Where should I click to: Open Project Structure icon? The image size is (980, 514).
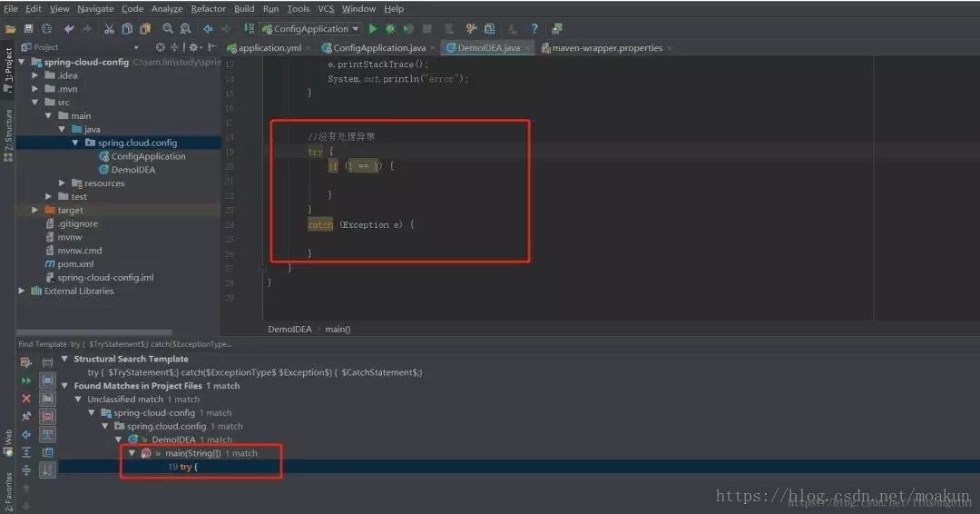tap(490, 29)
